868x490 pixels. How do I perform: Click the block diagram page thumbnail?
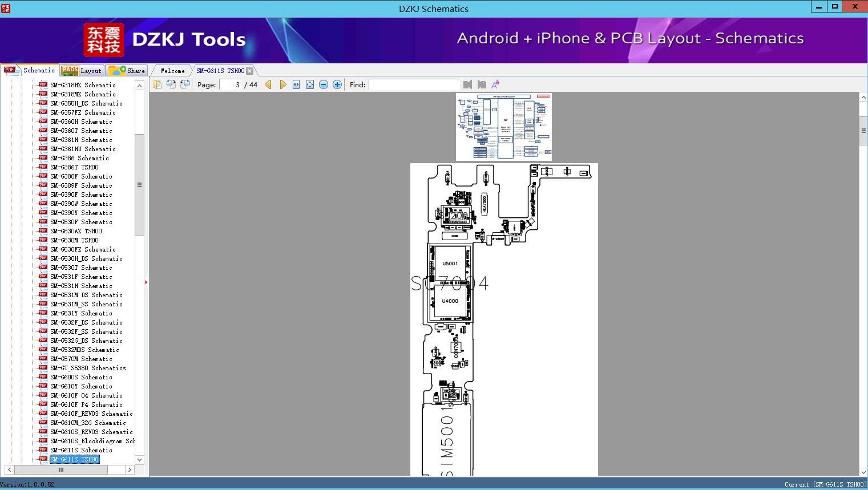point(504,127)
